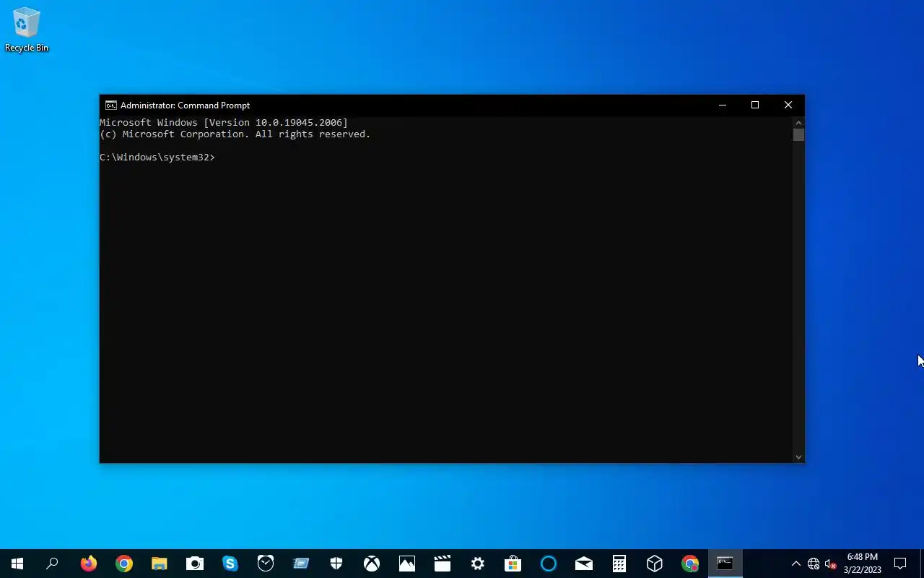The height and width of the screenshot is (578, 924).
Task: Launch Xbox app from taskbar
Action: click(372, 564)
